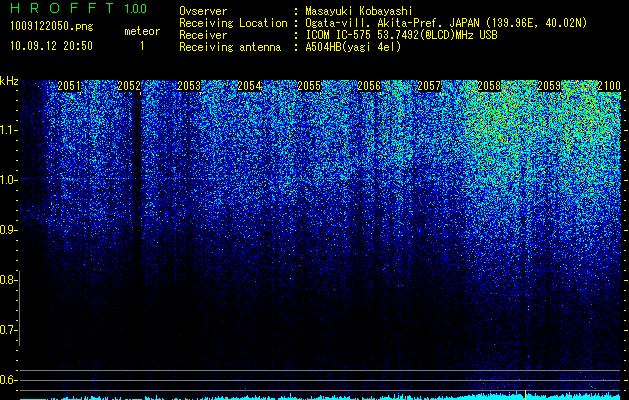629x400 pixels.
Task: Click the 1.0 kHz frequency label
Action: (8, 180)
